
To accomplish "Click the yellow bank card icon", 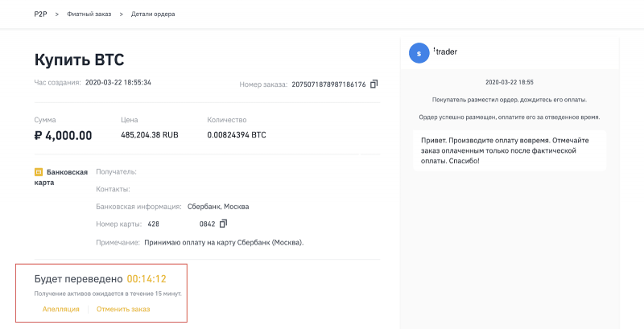I will click(38, 172).
